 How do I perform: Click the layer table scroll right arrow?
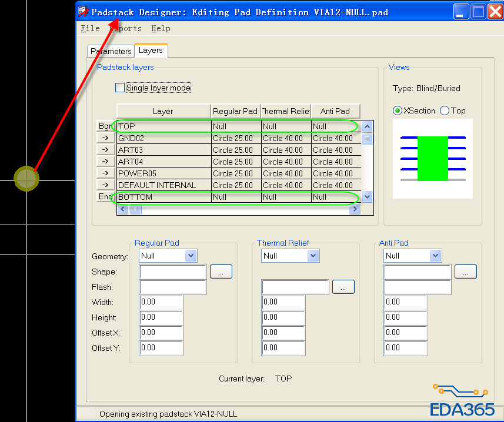point(355,209)
